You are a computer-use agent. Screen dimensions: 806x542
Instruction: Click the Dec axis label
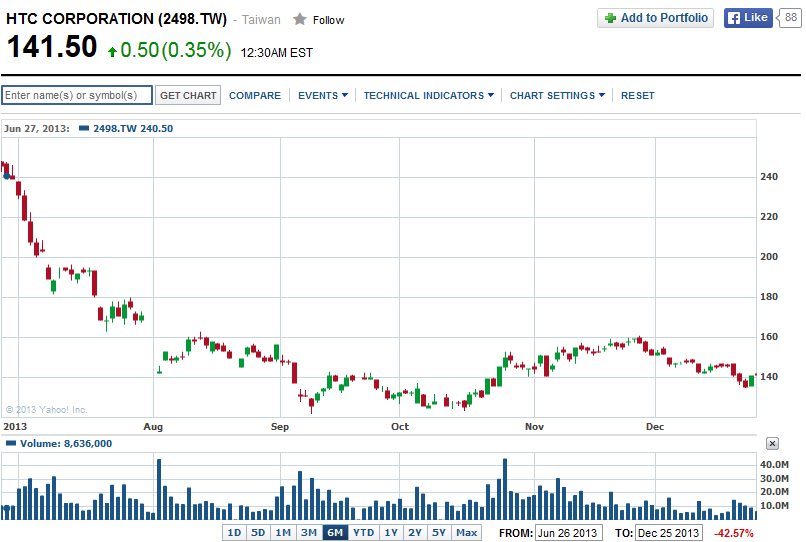click(655, 426)
